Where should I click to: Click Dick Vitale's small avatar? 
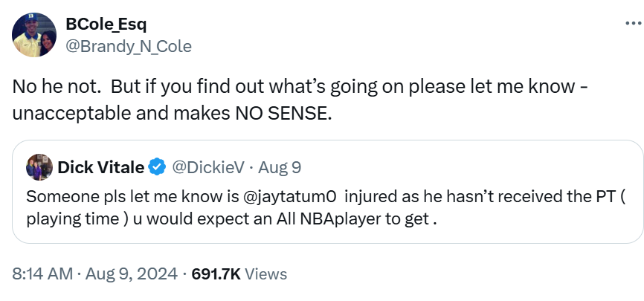point(39,167)
